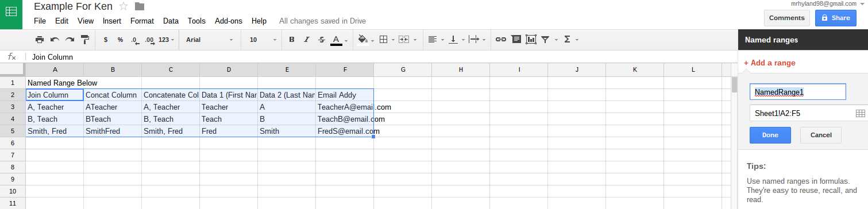
Task: Open the Tools menu
Action: point(196,21)
